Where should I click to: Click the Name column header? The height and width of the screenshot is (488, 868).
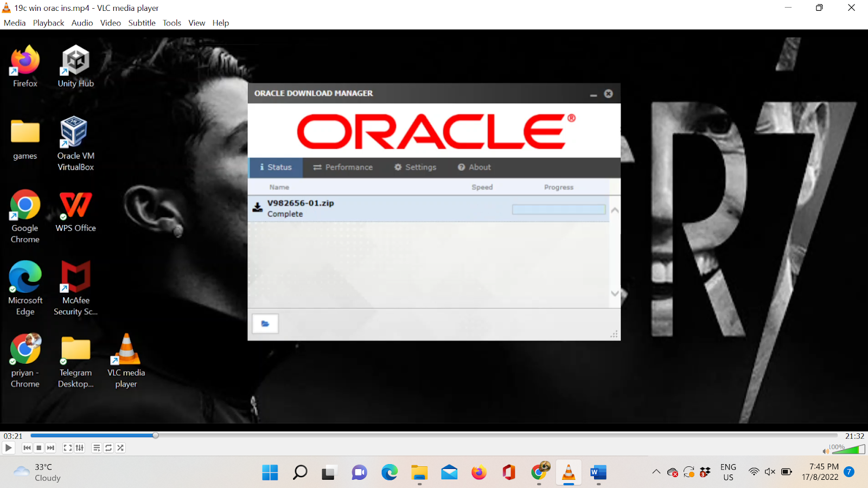click(279, 187)
